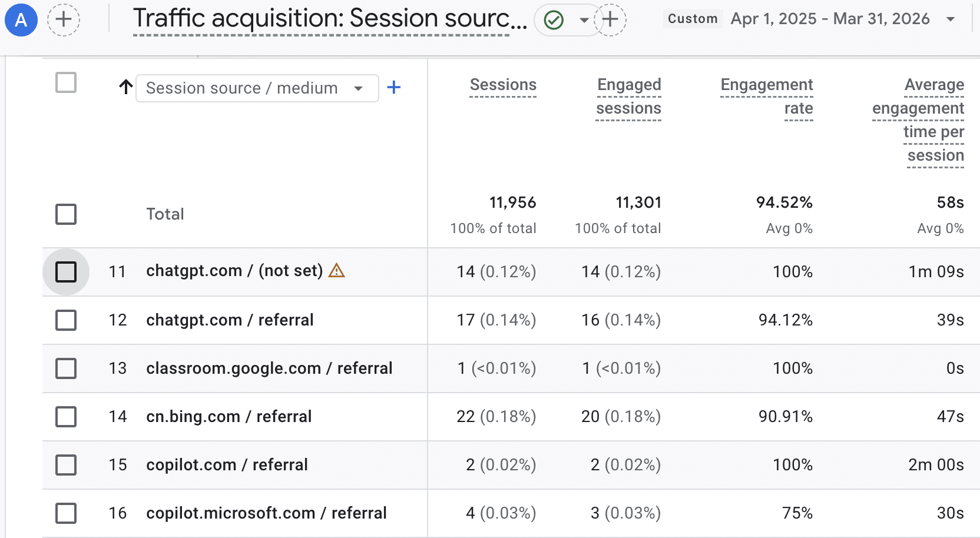
Task: Tick the copilot.microsoft.com / referral checkbox
Action: point(66,513)
